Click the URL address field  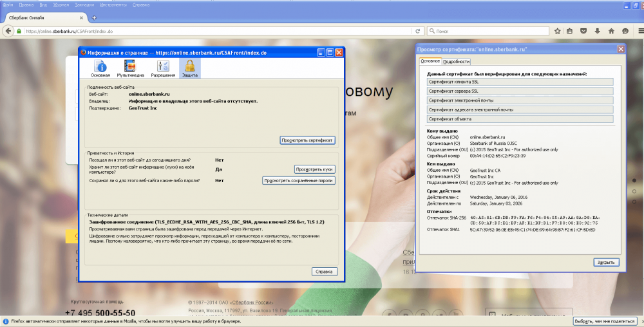click(x=218, y=31)
